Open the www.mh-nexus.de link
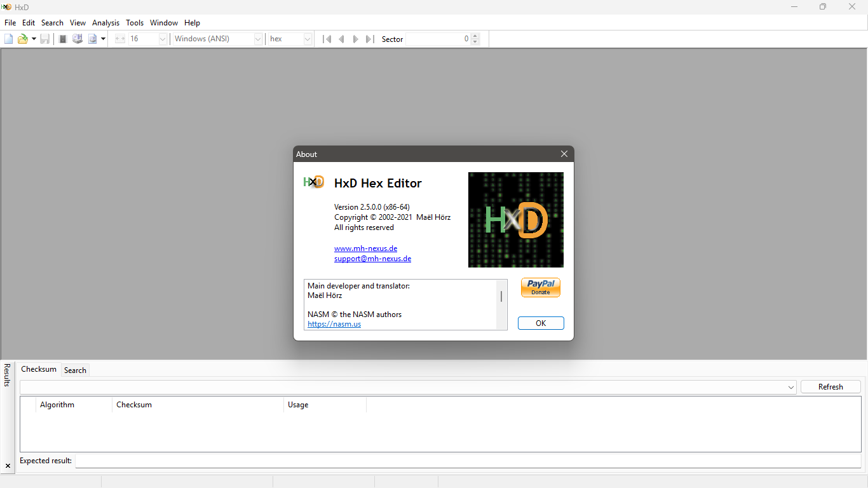 pos(365,248)
